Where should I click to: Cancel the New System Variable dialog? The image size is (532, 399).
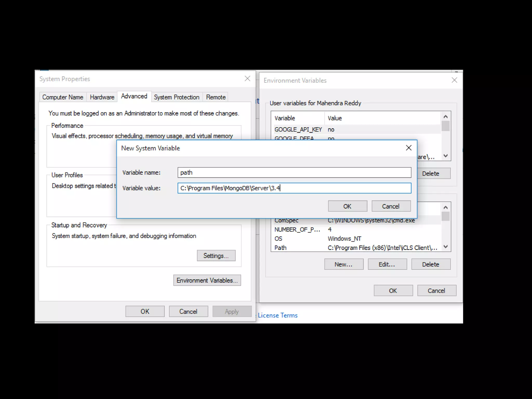pos(391,206)
